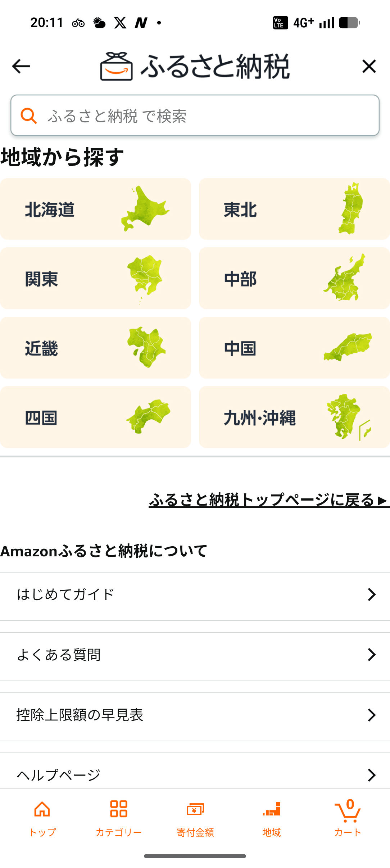Choose the 四国 region card

tap(95, 417)
